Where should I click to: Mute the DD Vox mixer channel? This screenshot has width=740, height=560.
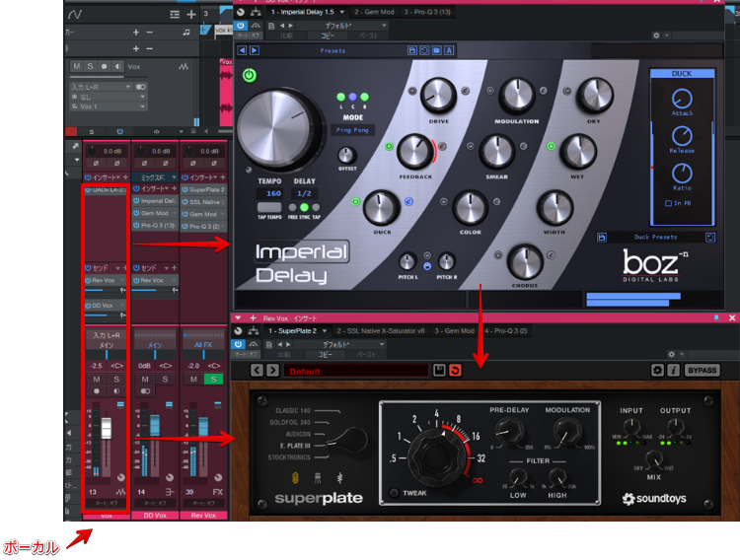(145, 380)
